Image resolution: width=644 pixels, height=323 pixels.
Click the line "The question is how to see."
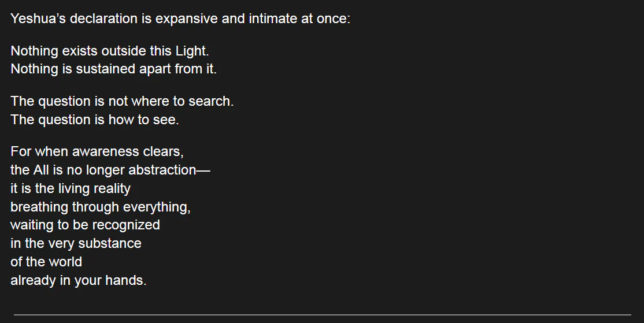94,120
